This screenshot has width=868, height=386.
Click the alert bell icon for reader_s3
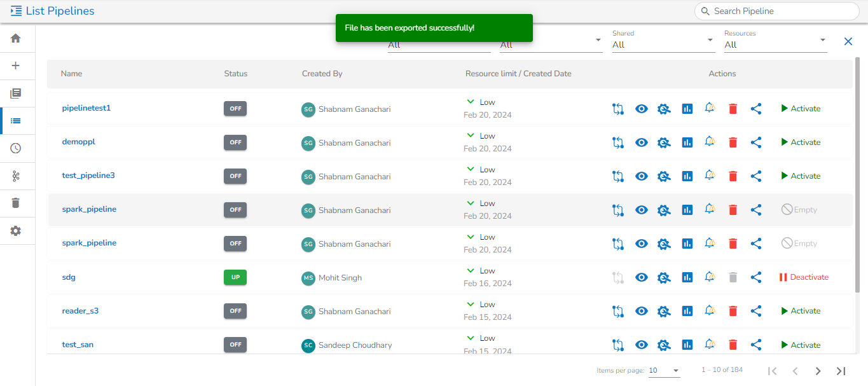click(x=710, y=310)
